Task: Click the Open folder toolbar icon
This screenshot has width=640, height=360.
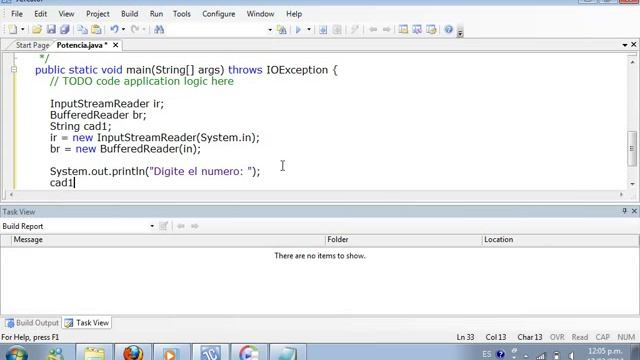Action: click(37, 29)
